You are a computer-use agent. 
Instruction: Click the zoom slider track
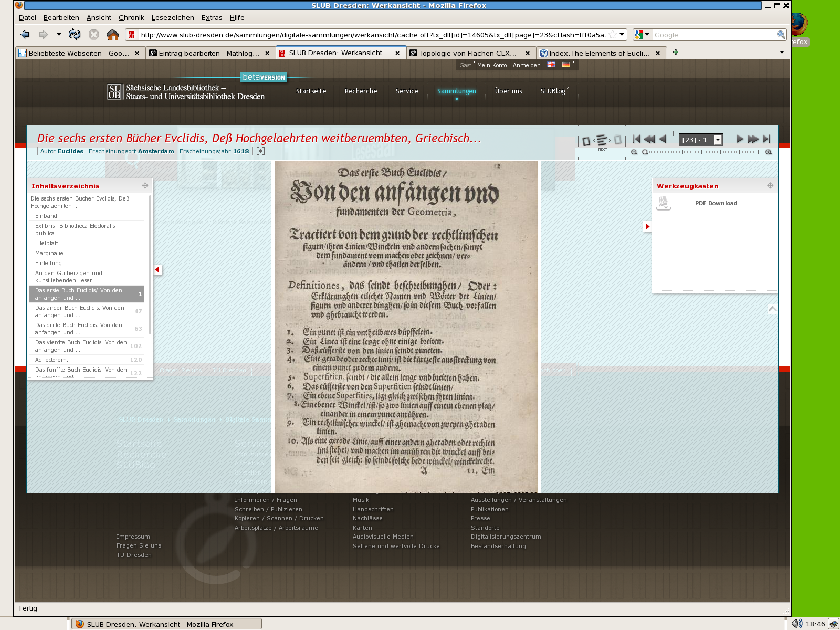703,152
